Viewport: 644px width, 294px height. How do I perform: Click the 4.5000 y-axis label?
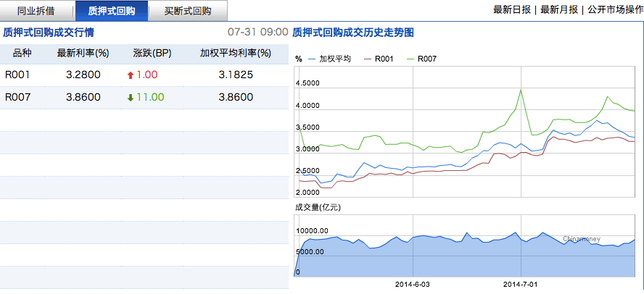point(307,84)
